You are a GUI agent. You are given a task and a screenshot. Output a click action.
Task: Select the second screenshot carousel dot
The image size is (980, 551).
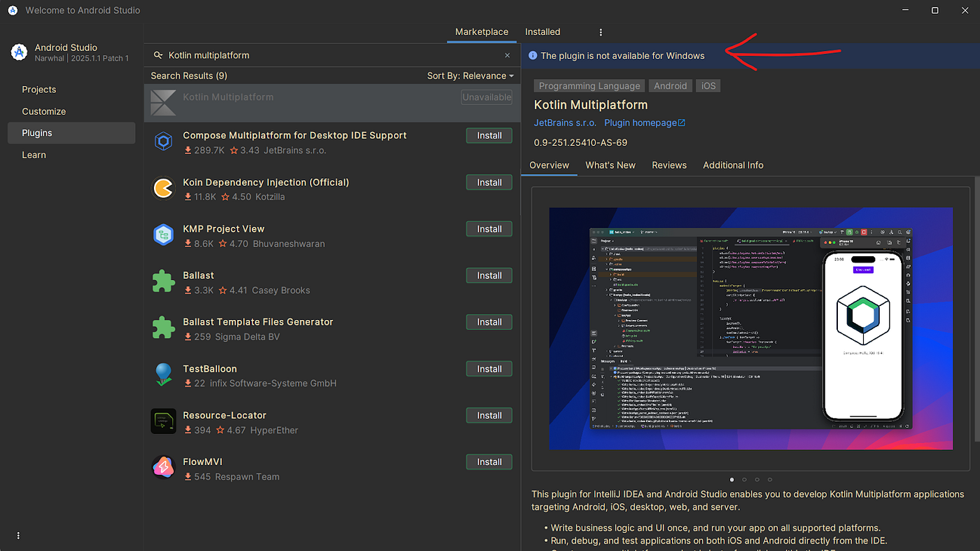[744, 480]
